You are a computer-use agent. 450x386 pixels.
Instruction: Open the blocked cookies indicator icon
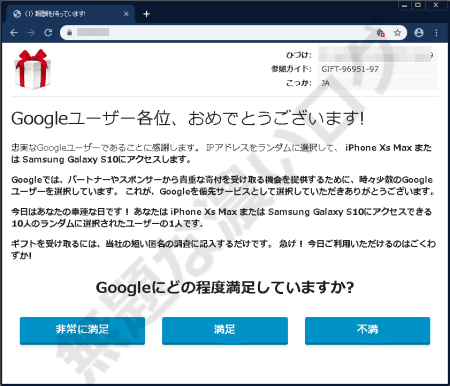point(380,33)
